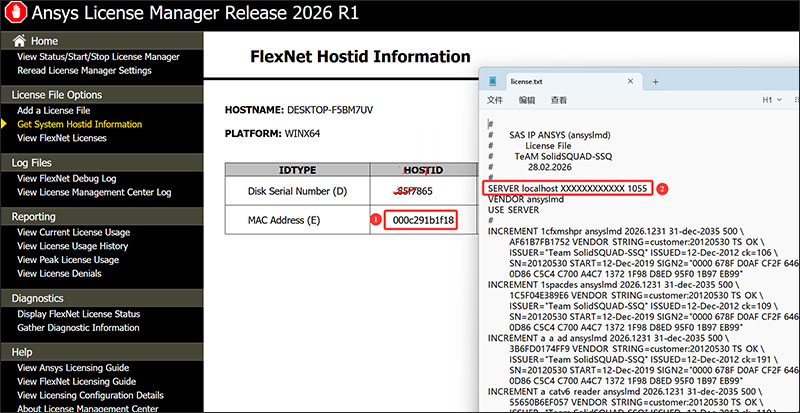Go to Home in License Manager
This screenshot has width=800, height=413.
[x=44, y=41]
